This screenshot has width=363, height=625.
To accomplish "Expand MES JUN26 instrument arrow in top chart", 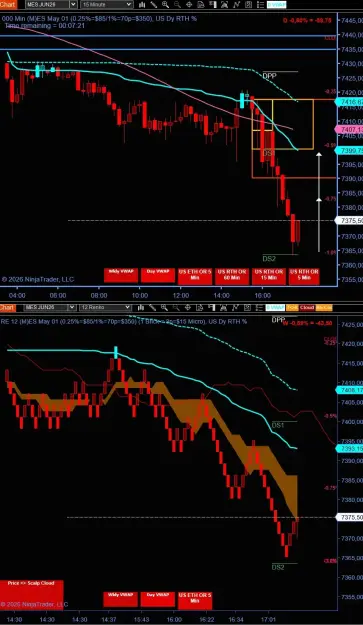I will coord(73,4).
